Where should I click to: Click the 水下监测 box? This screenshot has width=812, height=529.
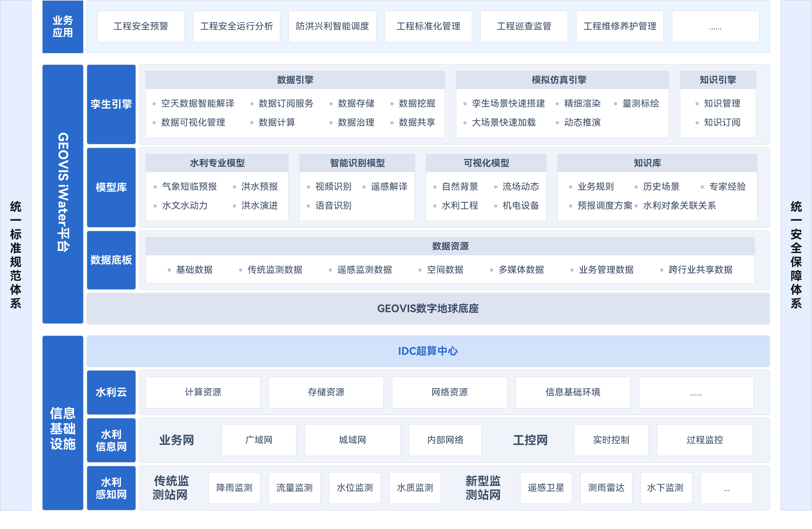666,488
